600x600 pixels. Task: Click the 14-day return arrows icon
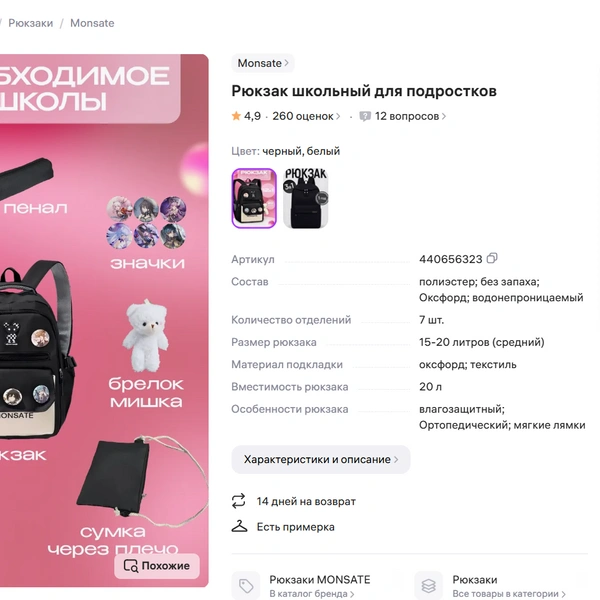[x=238, y=501]
